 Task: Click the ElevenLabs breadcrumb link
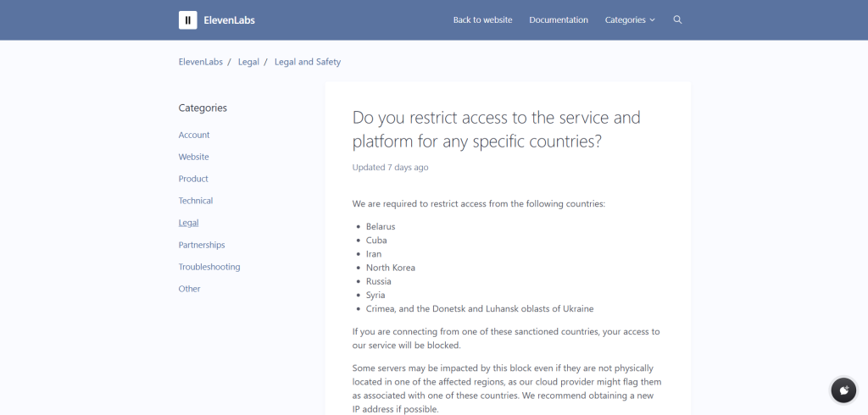tap(199, 62)
